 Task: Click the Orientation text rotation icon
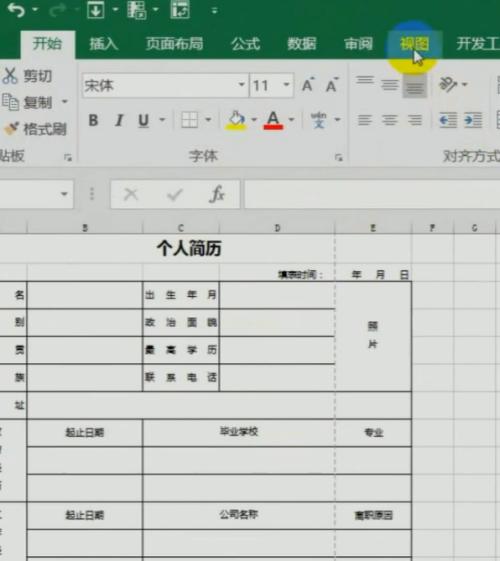click(x=447, y=84)
